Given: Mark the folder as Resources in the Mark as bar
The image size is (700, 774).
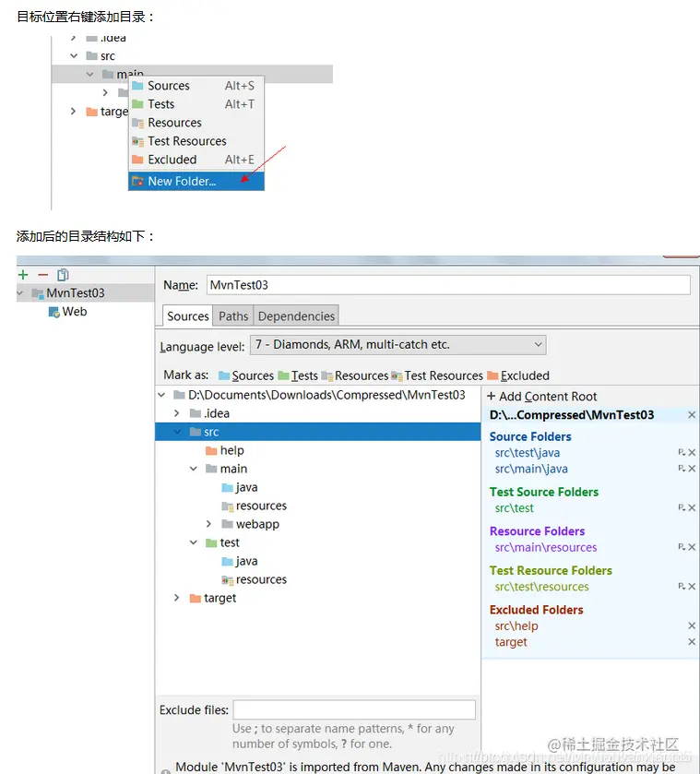Looking at the screenshot, I should click(x=354, y=375).
